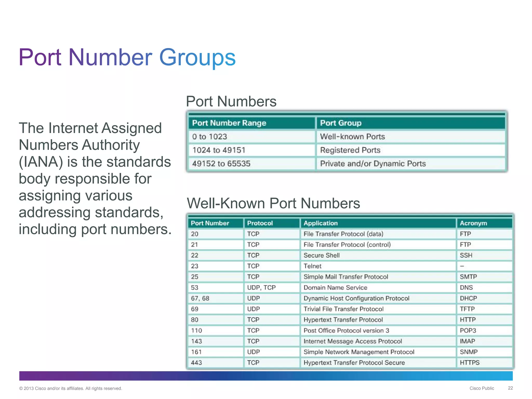
Task: Select port number cell '20'
Action: pyautogui.click(x=215, y=234)
